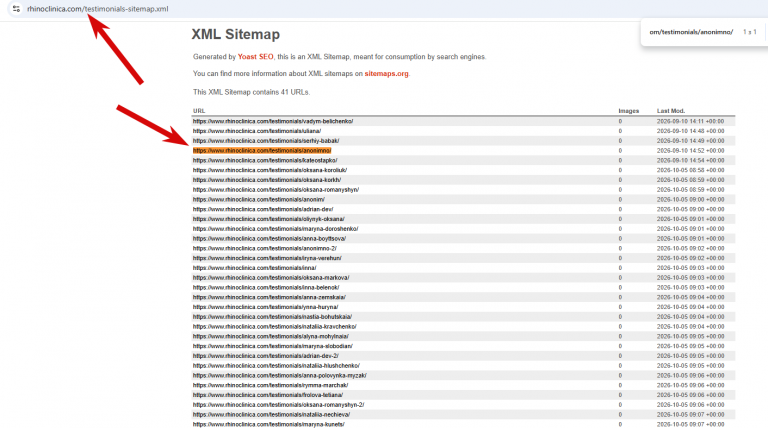Image resolution: width=768 pixels, height=428 pixels.
Task: Open the anonim testimonial URL
Action: point(259,199)
